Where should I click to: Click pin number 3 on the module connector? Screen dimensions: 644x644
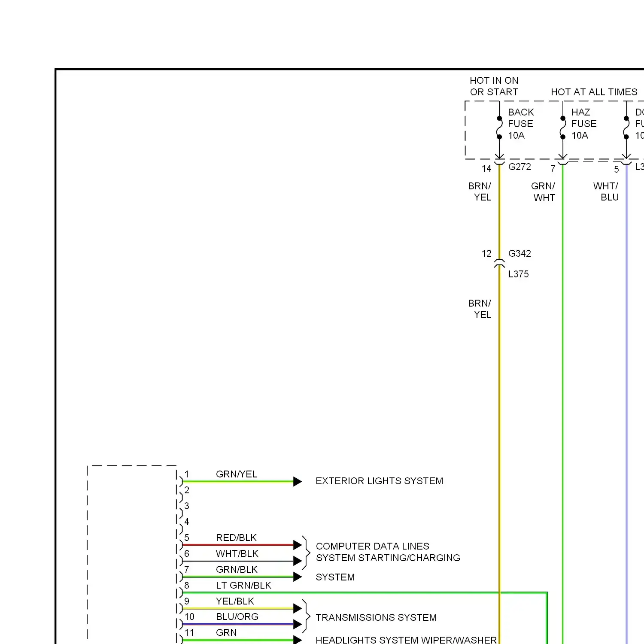tap(187, 506)
